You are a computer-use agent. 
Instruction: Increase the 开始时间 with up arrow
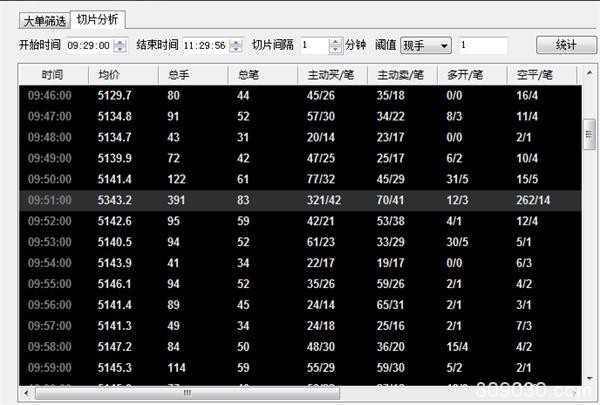tap(120, 42)
